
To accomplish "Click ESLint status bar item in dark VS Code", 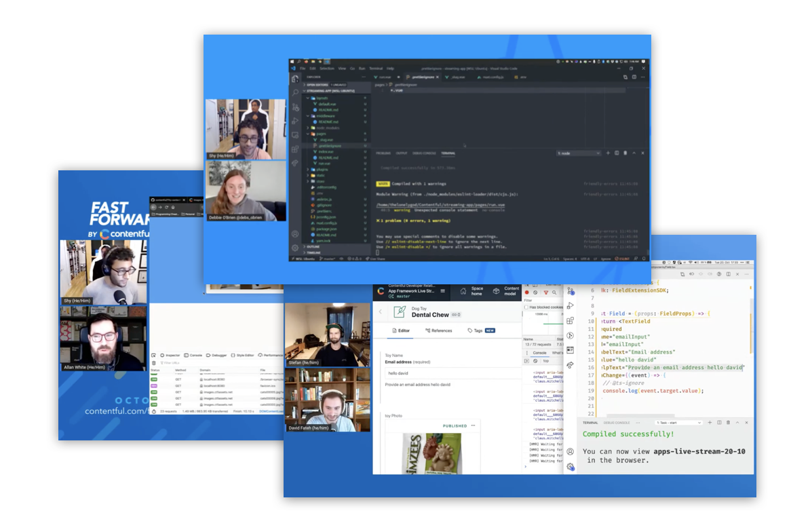I will (x=622, y=259).
